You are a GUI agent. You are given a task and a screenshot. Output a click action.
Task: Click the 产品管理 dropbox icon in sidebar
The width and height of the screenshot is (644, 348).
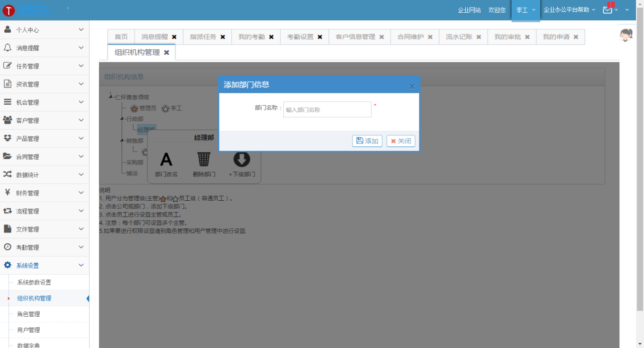[x=8, y=138]
